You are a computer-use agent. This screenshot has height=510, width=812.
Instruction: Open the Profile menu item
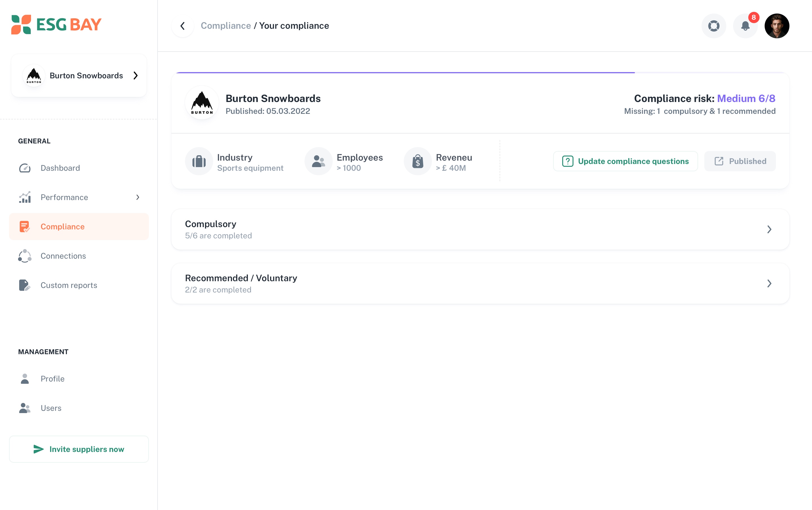coord(79,378)
